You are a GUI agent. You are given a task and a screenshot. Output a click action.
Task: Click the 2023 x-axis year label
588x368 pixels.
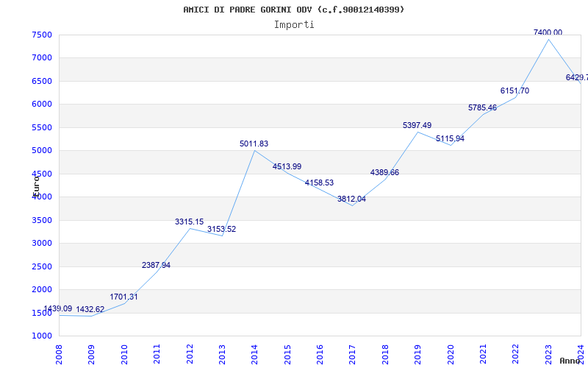(548, 352)
